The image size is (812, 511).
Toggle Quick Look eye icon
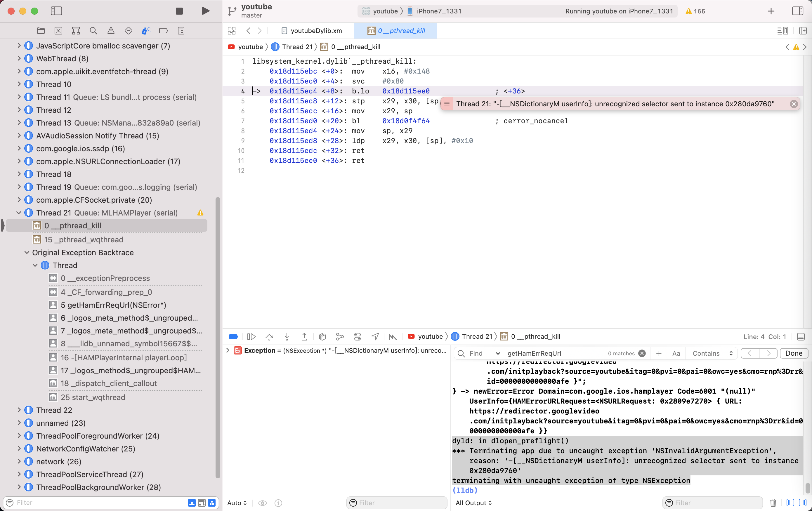click(x=262, y=503)
